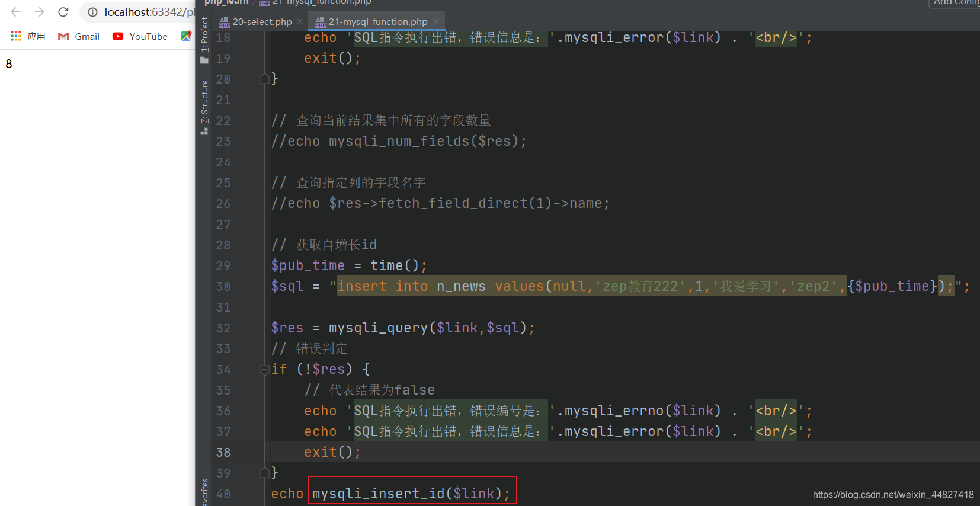Click the $pub_time variable on line 29
This screenshot has height=506, width=980.
pyautogui.click(x=308, y=265)
